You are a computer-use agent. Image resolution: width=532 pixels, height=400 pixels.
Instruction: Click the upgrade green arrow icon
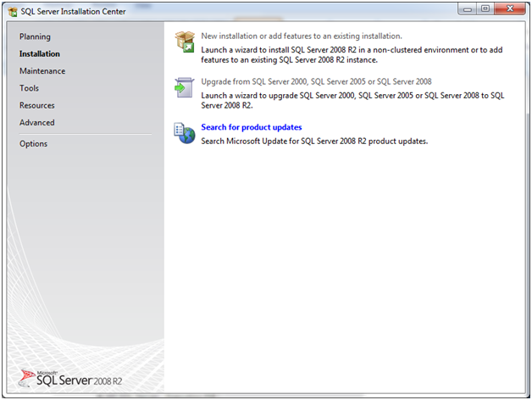[x=185, y=87]
